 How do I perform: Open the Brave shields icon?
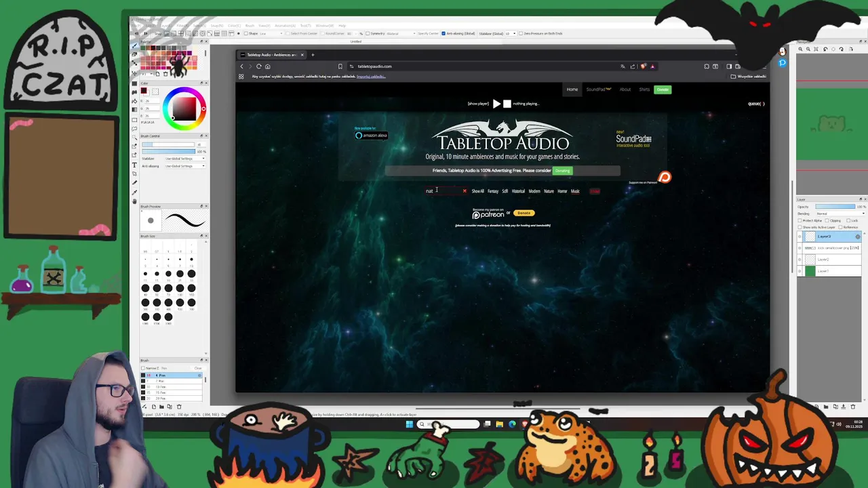[x=644, y=66]
